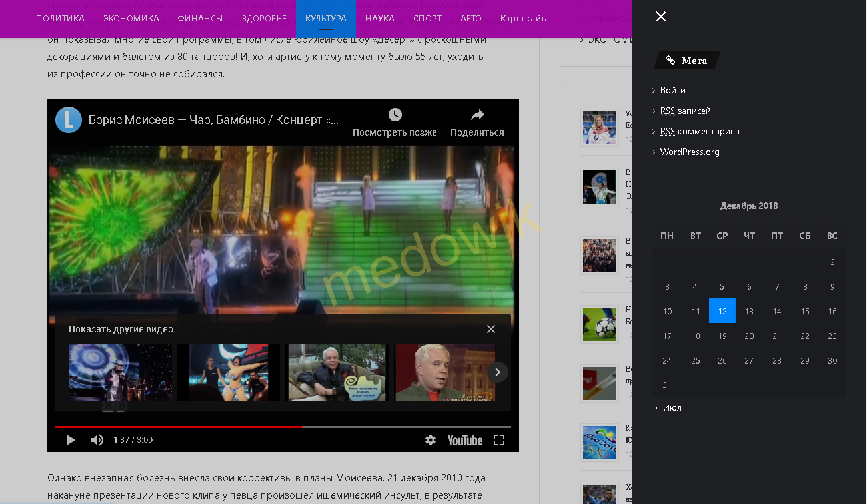
Task: Go to previous month '« Июл'
Action: (x=668, y=407)
